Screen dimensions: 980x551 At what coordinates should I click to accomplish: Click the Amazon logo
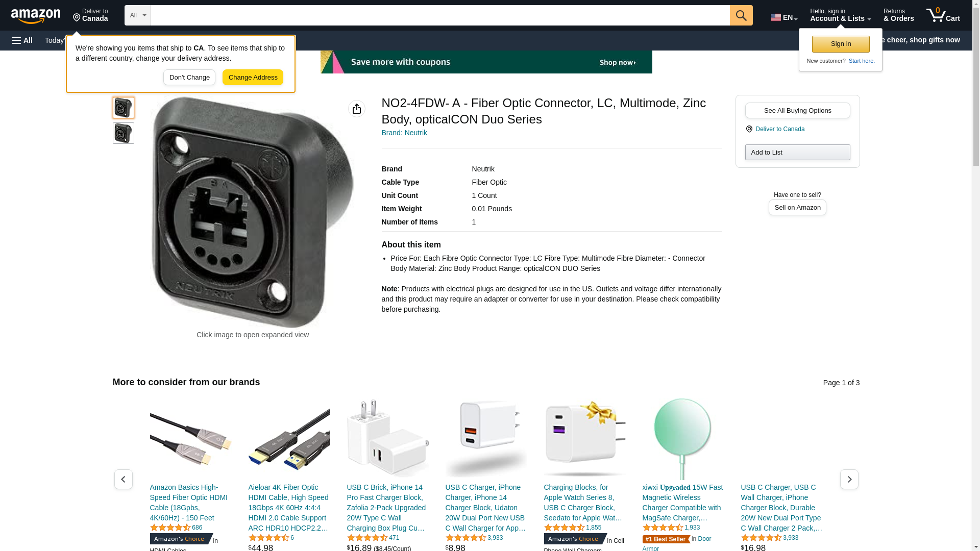click(x=36, y=16)
